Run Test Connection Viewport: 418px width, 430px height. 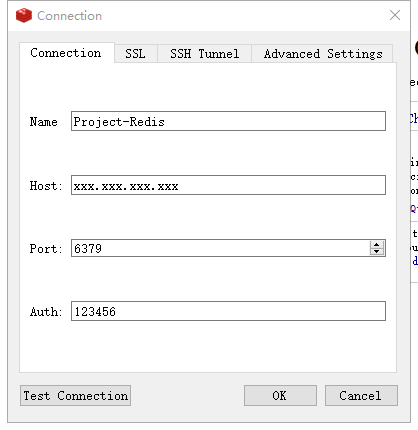(75, 396)
